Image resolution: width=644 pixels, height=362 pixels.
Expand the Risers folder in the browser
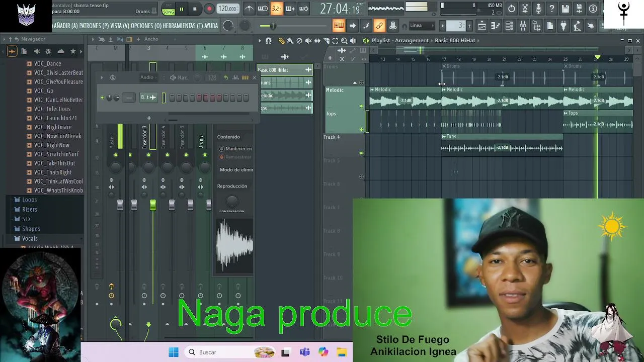coord(30,209)
